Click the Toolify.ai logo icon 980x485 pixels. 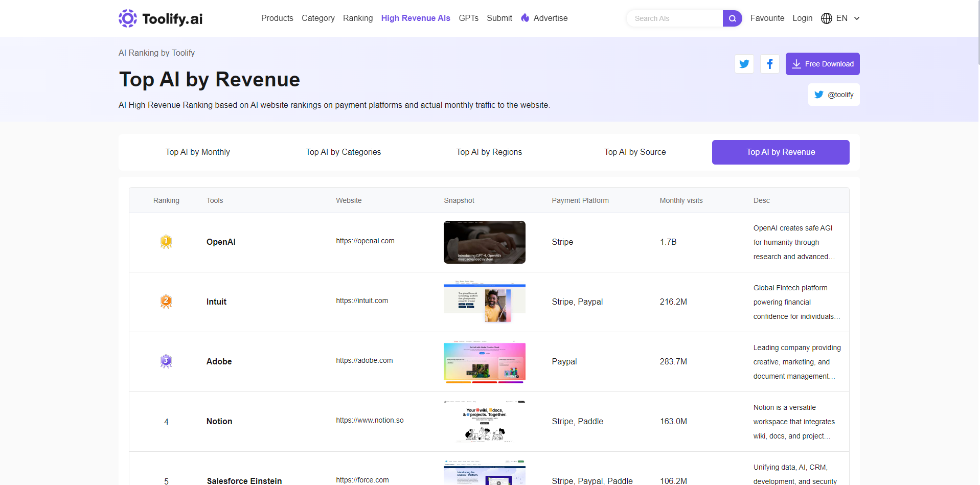pos(128,18)
